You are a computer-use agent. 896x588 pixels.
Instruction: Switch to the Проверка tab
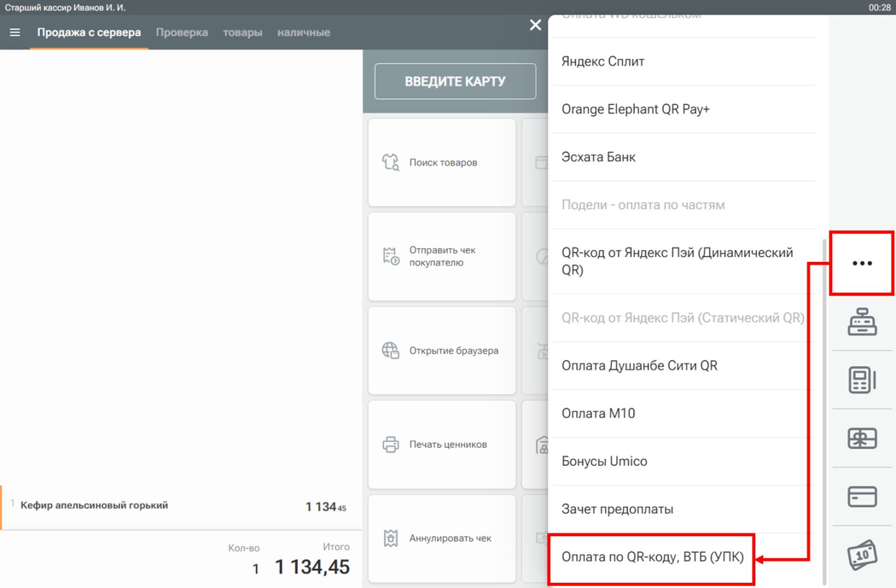[182, 33]
